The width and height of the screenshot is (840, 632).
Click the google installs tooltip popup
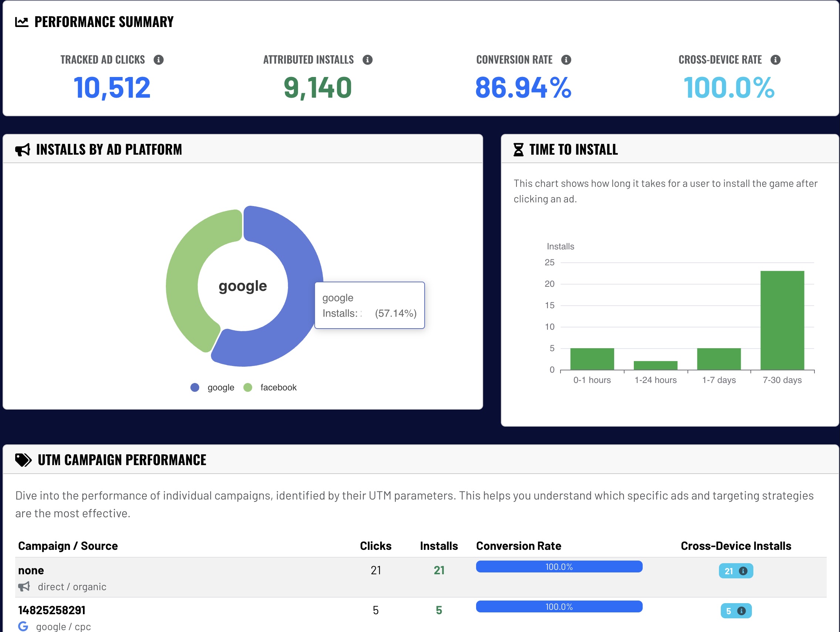point(369,306)
